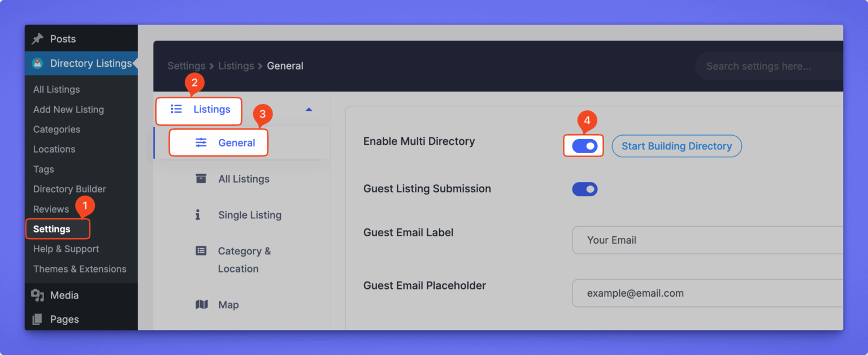Screen dimensions: 868x355
Task: Select the All Listings archive icon
Action: click(201, 178)
